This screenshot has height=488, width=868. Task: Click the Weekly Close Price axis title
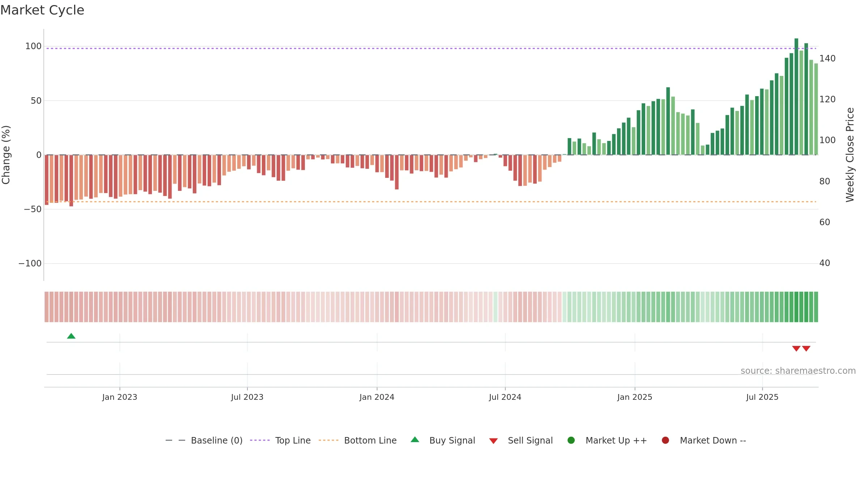coord(850,155)
